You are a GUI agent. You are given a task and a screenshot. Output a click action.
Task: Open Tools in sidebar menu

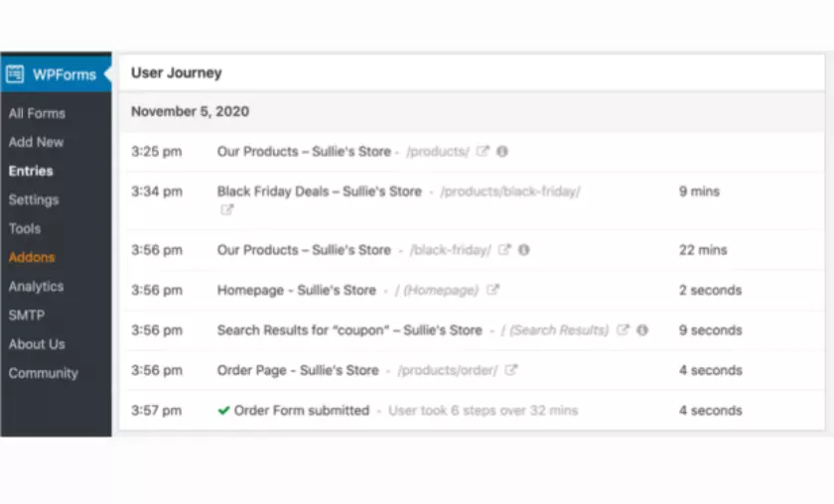(x=25, y=228)
